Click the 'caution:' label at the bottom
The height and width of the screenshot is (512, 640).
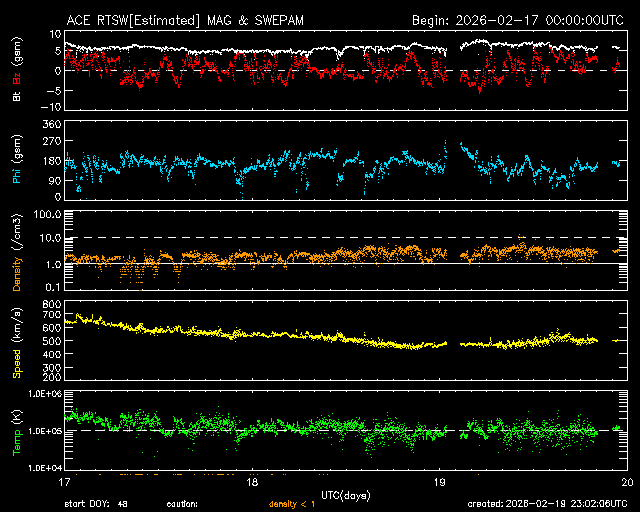(x=181, y=504)
